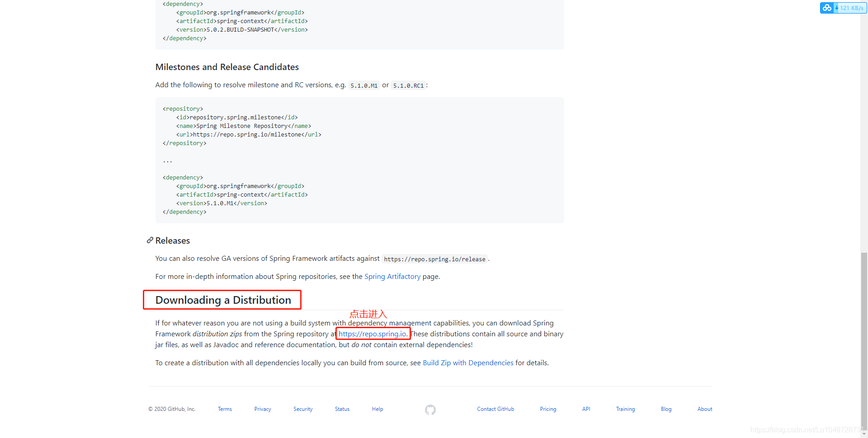This screenshot has height=438, width=868.
Task: Open the Security footer link
Action: [x=303, y=409]
